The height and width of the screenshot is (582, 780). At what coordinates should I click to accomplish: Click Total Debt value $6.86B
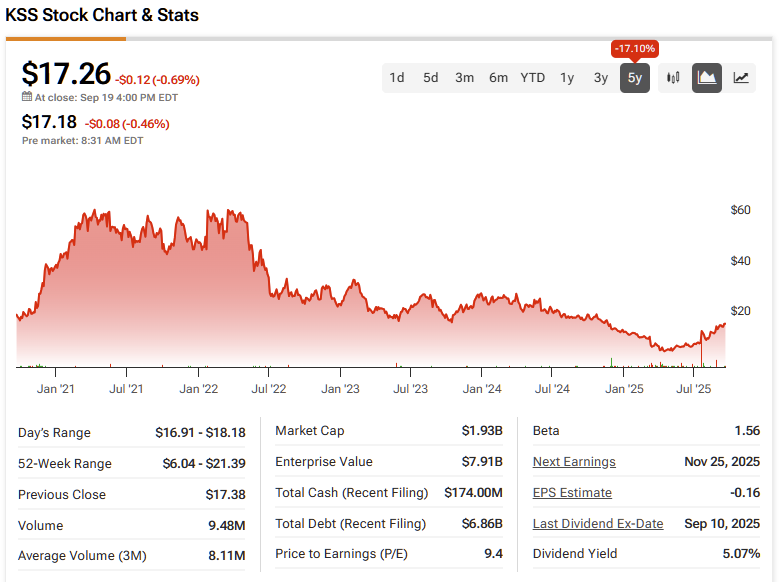(x=482, y=523)
